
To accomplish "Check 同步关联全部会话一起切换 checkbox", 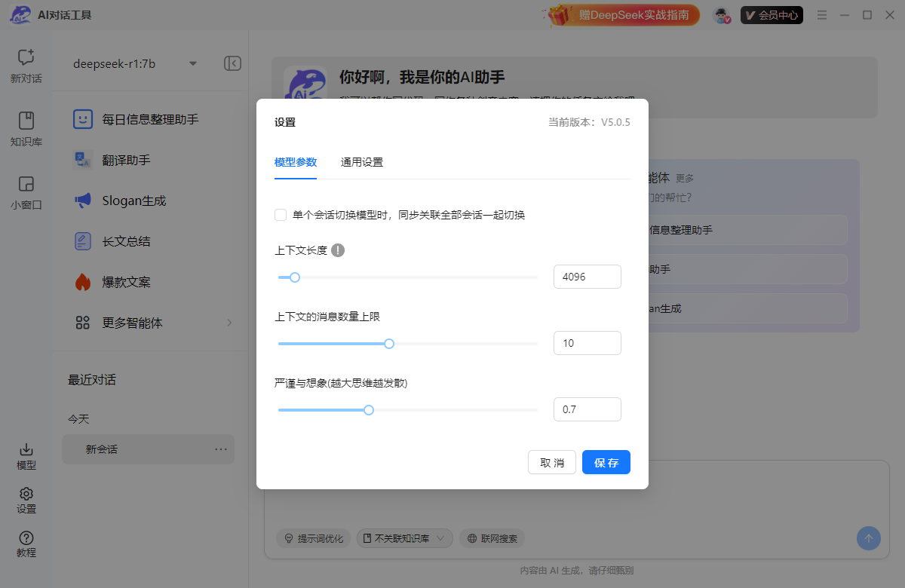I will [x=281, y=215].
